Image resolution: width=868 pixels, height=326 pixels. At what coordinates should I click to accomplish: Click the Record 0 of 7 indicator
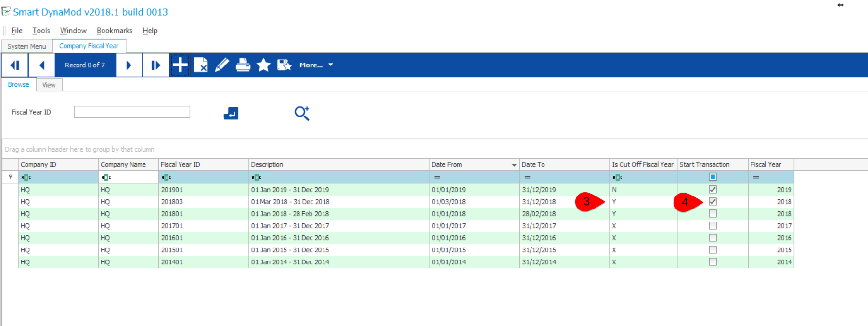pos(85,65)
